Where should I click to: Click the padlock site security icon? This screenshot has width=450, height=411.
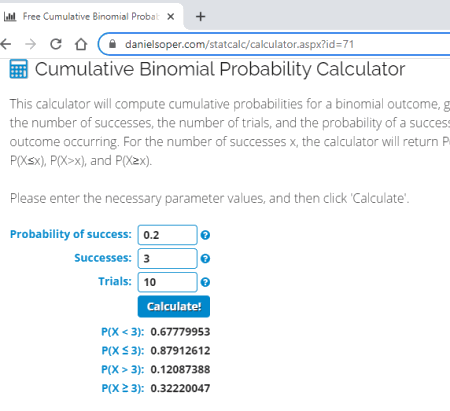tap(113, 44)
